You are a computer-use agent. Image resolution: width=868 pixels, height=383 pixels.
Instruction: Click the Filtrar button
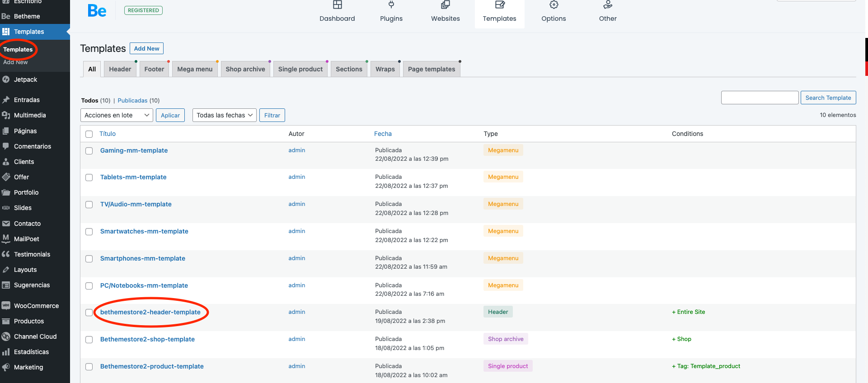tap(272, 115)
